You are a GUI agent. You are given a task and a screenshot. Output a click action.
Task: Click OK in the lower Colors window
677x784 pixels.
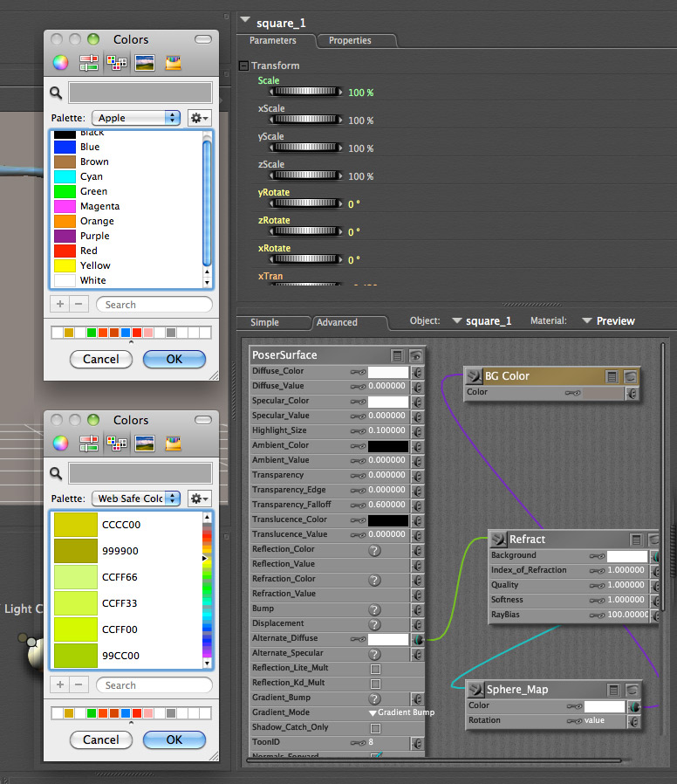pos(174,739)
